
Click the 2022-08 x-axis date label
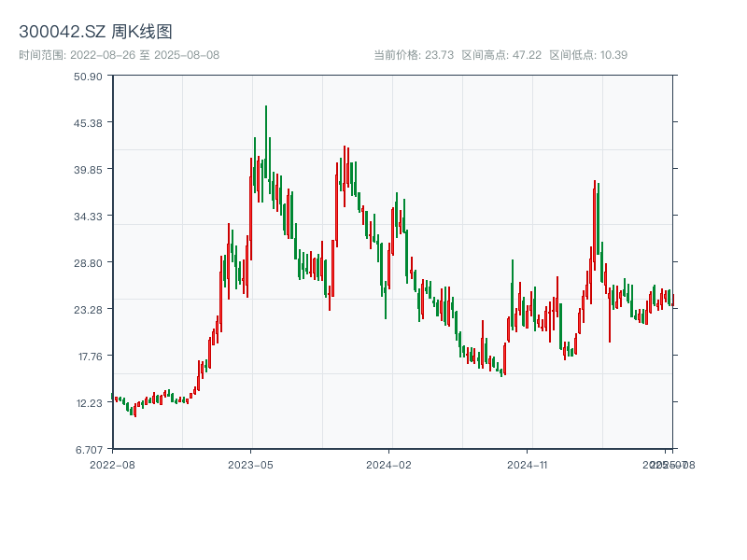tap(112, 465)
